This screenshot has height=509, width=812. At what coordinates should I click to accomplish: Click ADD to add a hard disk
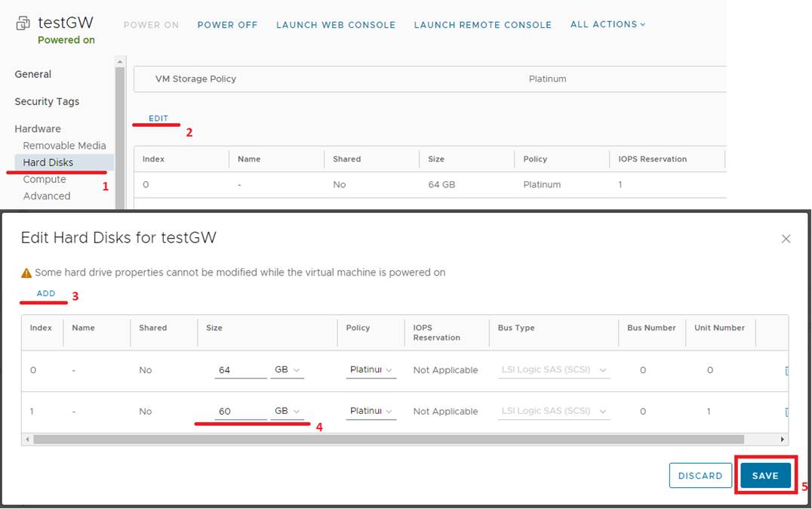[45, 293]
